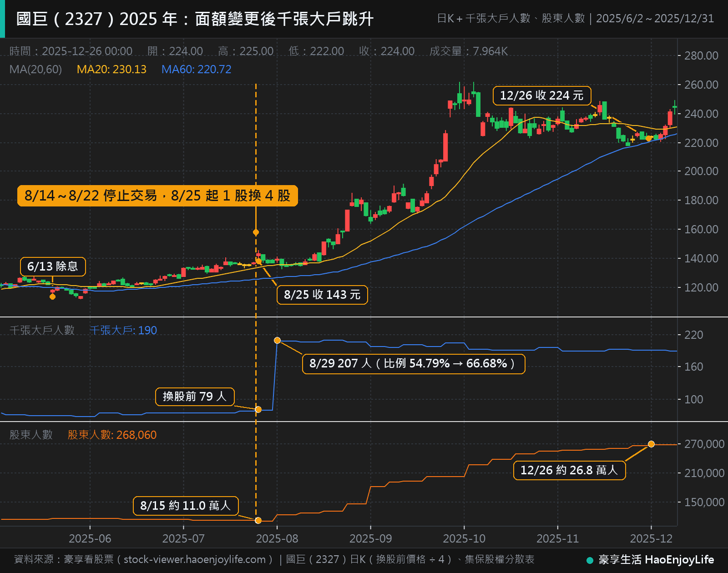Click the 8/15 約 11.0 萬人 label
The height and width of the screenshot is (573, 728).
pyautogui.click(x=186, y=506)
